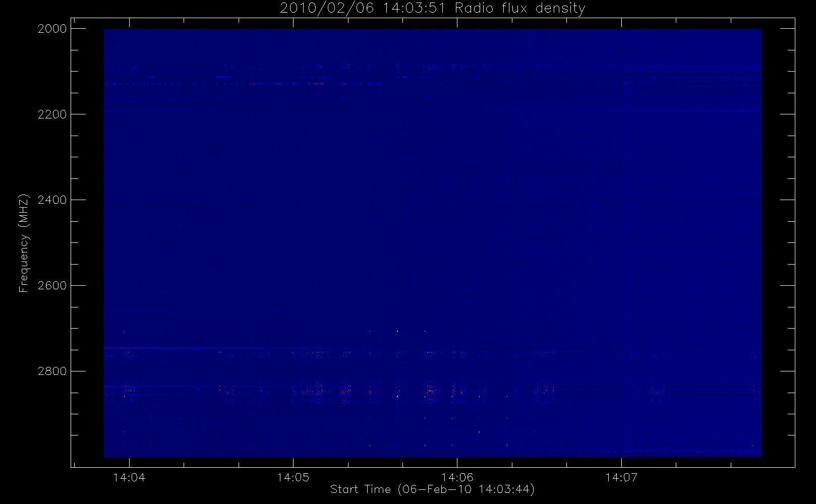Click the 14:06 time tick label
Viewport: 816px width, 504px height.
[x=457, y=477]
